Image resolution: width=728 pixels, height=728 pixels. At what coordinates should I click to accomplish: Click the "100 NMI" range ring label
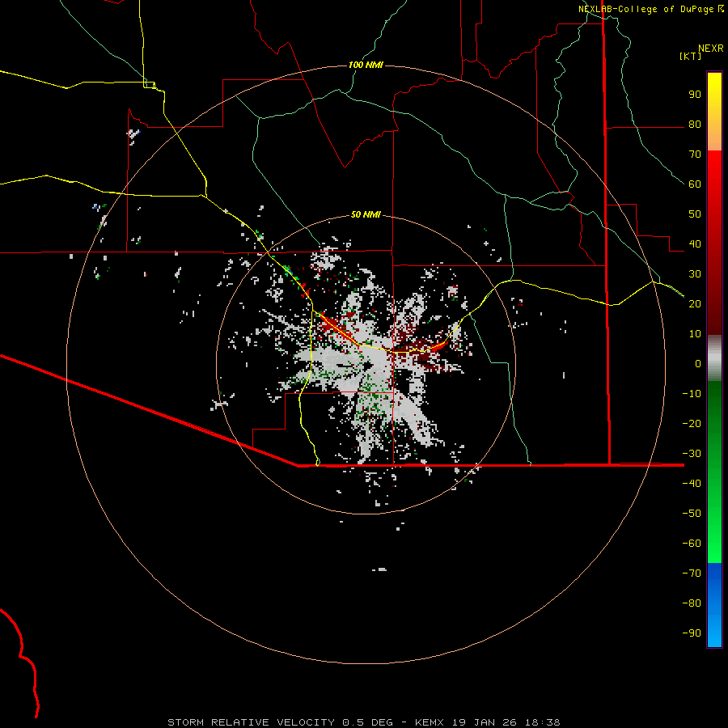[366, 65]
